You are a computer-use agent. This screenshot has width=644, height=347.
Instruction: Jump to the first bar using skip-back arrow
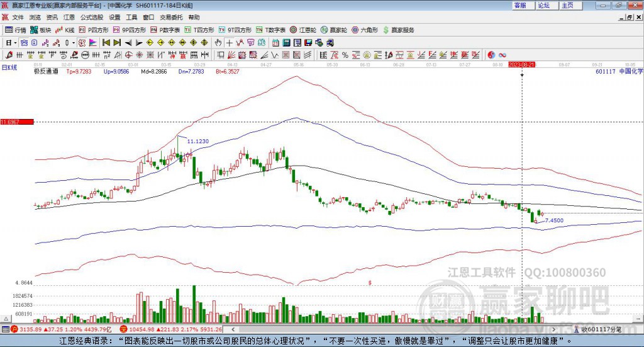pyautogui.click(x=106, y=42)
